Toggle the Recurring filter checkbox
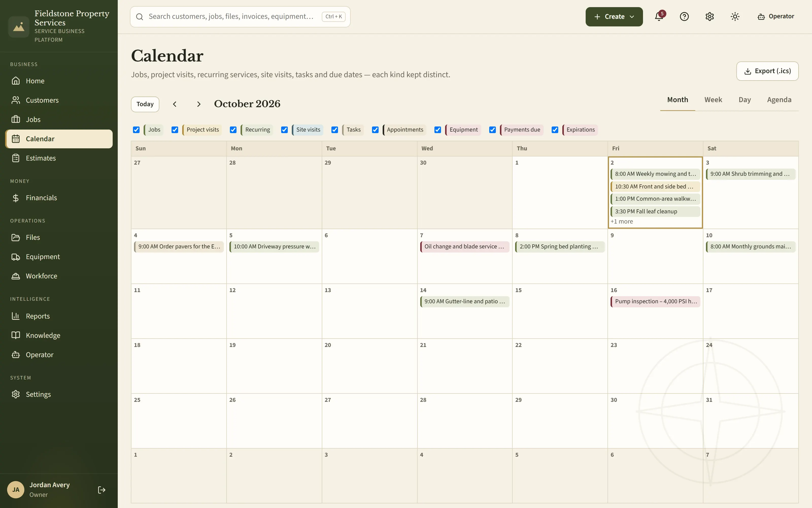This screenshot has height=508, width=812. (x=233, y=130)
